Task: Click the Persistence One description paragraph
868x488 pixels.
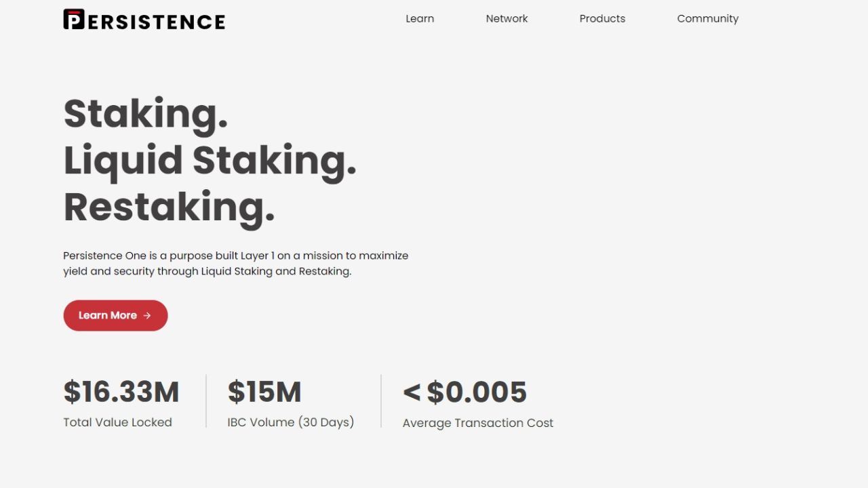Action: tap(235, 263)
